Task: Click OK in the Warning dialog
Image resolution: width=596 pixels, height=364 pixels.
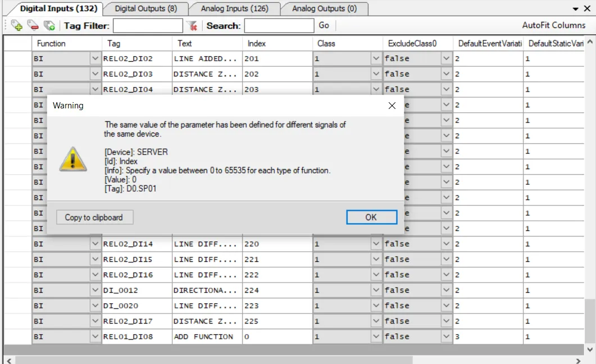Action: coord(371,217)
